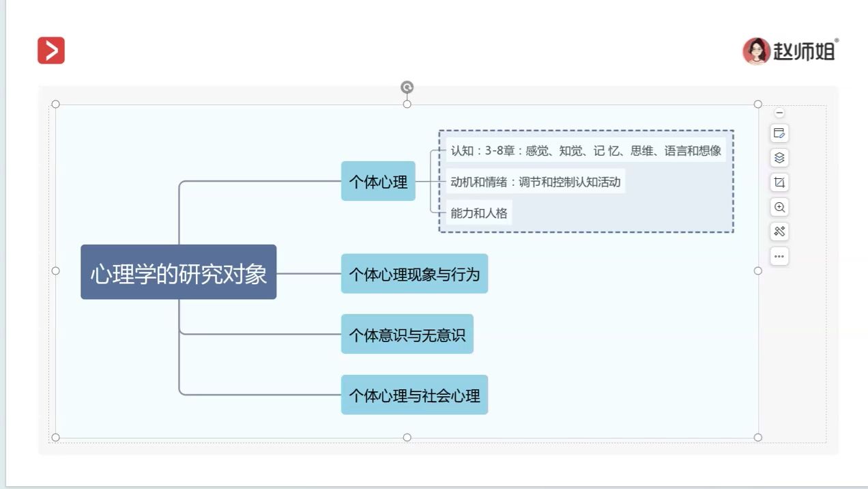
Task: Click the 个体心理现象与行为 node
Action: tap(414, 274)
